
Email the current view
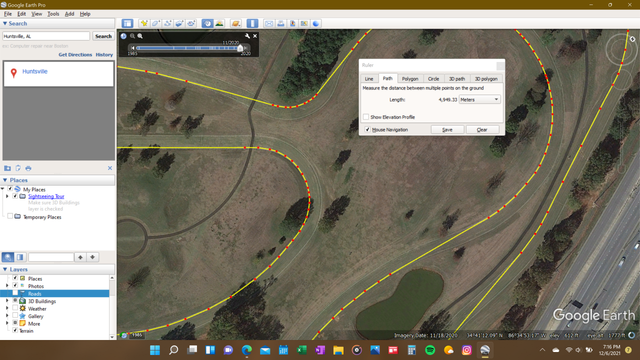click(269, 23)
